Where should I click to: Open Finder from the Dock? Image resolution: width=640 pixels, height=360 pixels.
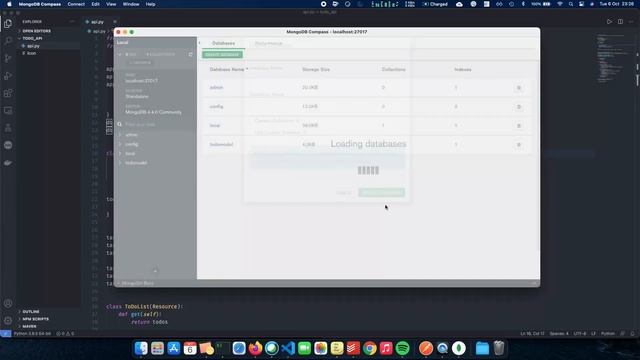[x=141, y=348]
